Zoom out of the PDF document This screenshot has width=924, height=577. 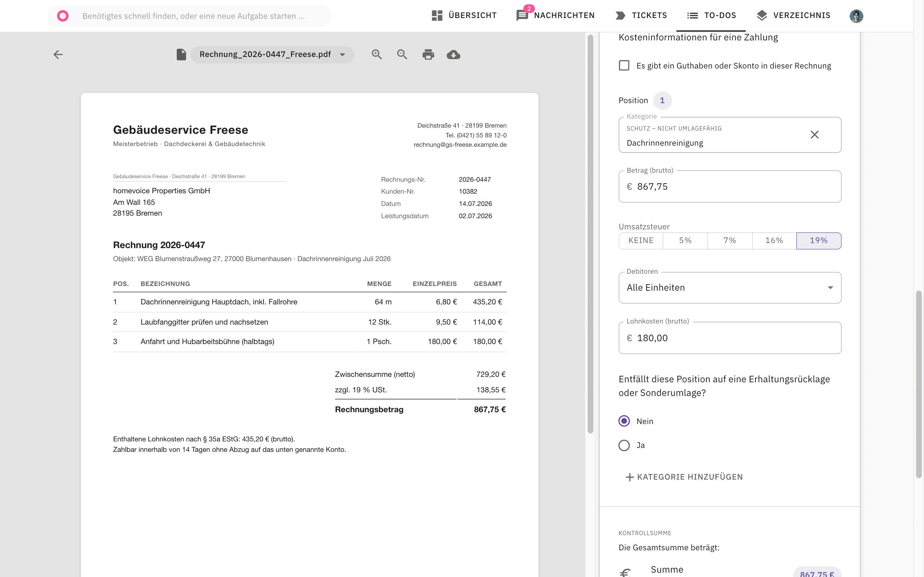(402, 54)
